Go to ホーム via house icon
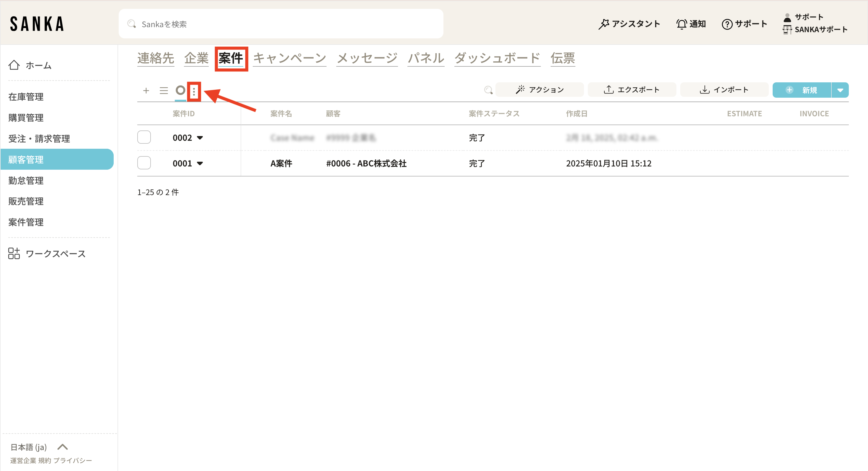The height and width of the screenshot is (471, 868). [x=14, y=65]
